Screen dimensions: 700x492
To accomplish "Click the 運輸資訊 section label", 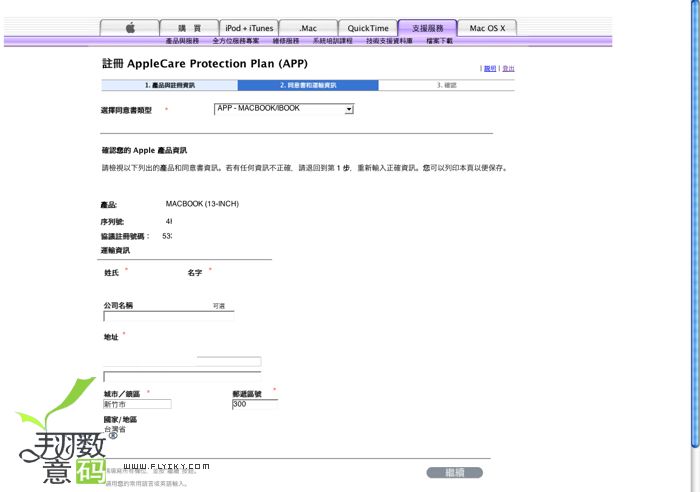I will click(115, 250).
